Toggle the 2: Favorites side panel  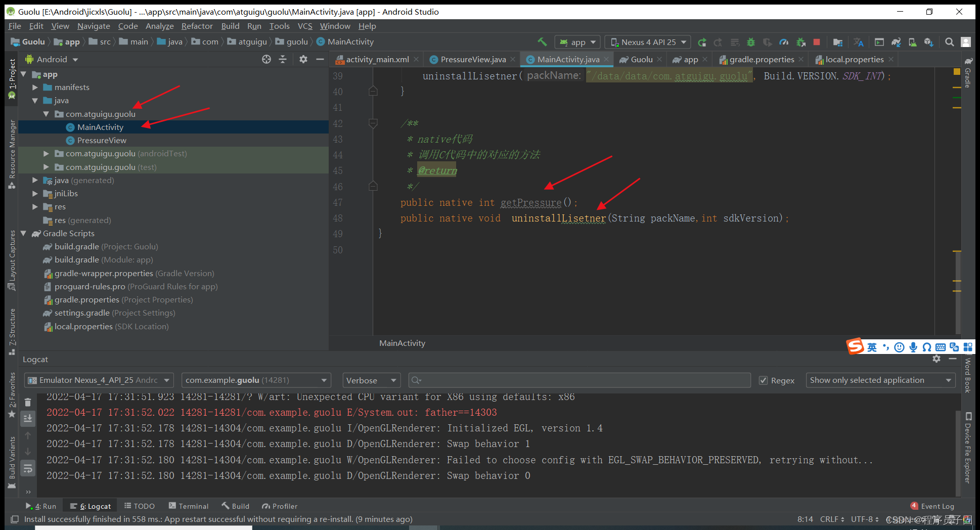[x=12, y=395]
